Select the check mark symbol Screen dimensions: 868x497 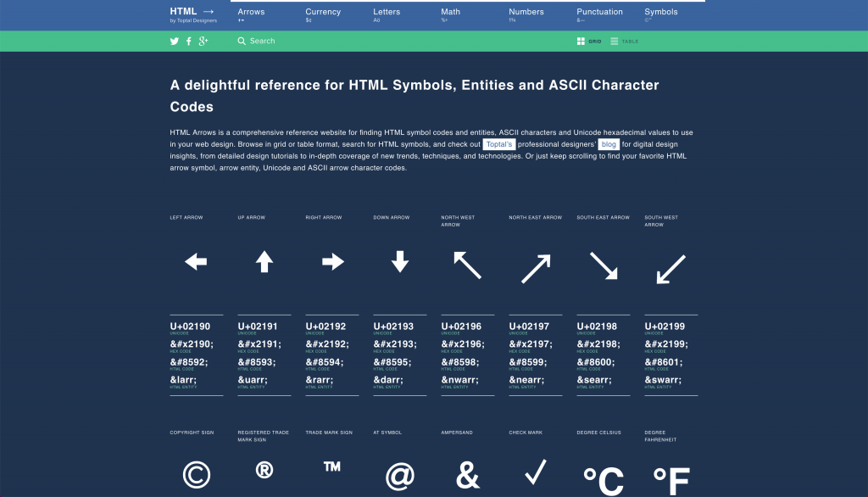click(536, 472)
